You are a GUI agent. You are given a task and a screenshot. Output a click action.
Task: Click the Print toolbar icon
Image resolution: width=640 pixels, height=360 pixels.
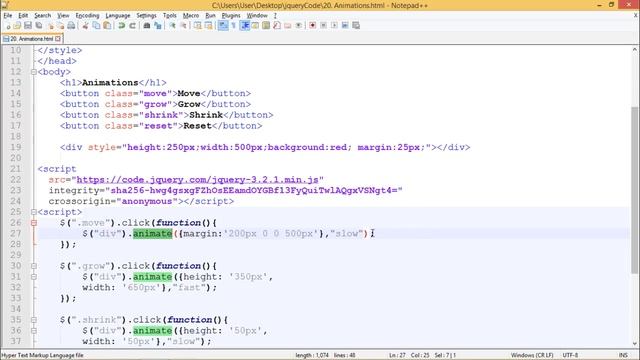click(71, 26)
